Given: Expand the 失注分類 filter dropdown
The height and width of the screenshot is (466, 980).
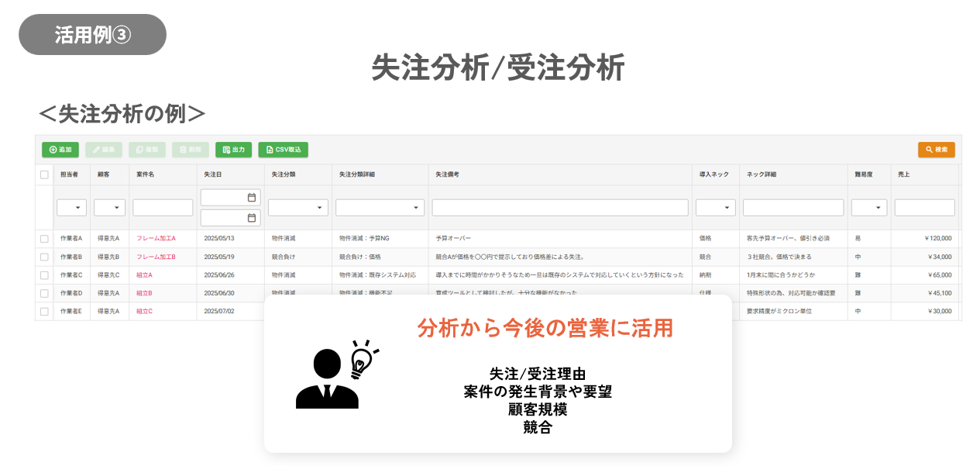Looking at the screenshot, I should pos(298,208).
